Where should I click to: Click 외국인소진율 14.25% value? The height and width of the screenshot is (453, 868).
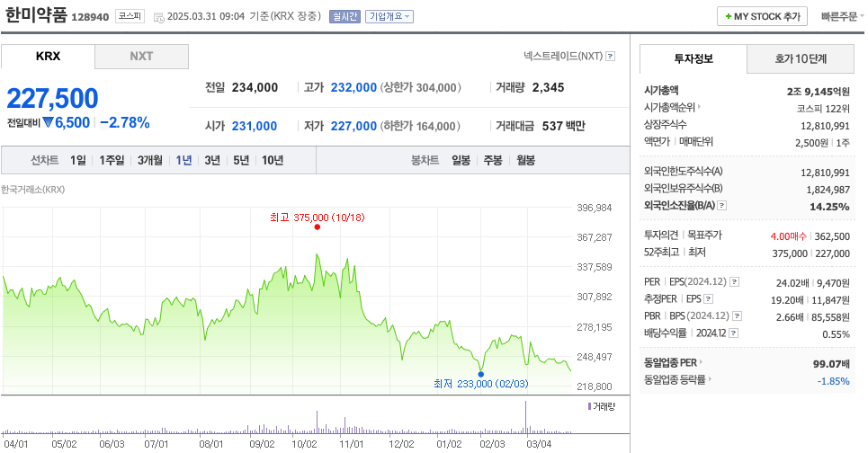tap(829, 207)
